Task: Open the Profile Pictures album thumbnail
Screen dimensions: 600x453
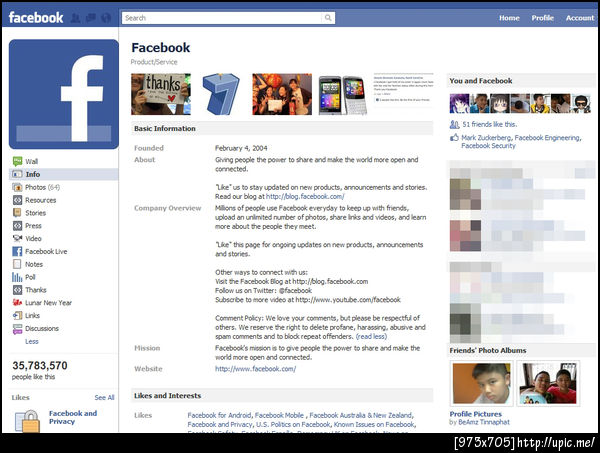Action: (481, 383)
